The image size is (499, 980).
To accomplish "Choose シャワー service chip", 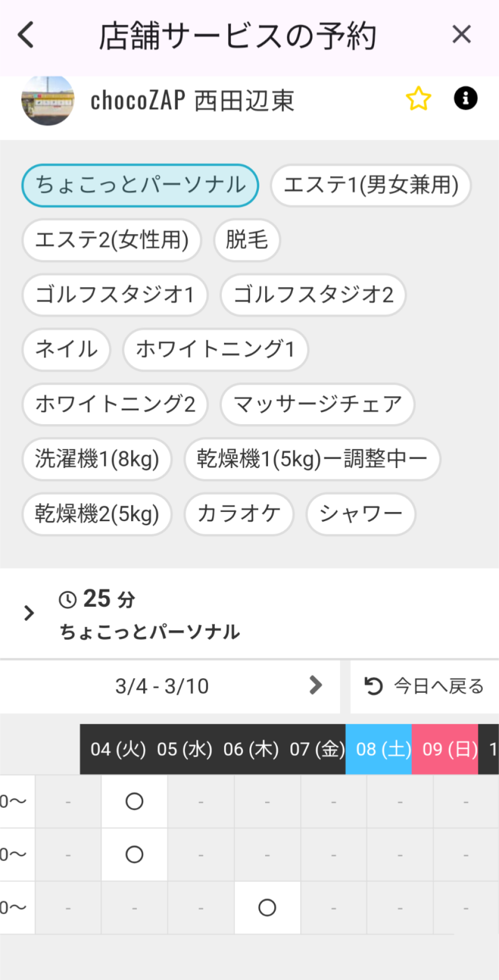I will [361, 514].
